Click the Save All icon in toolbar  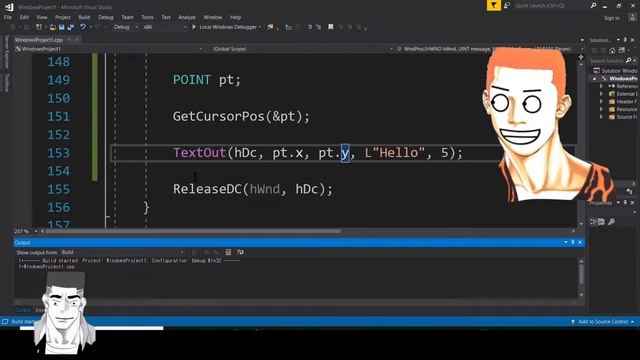click(71, 27)
